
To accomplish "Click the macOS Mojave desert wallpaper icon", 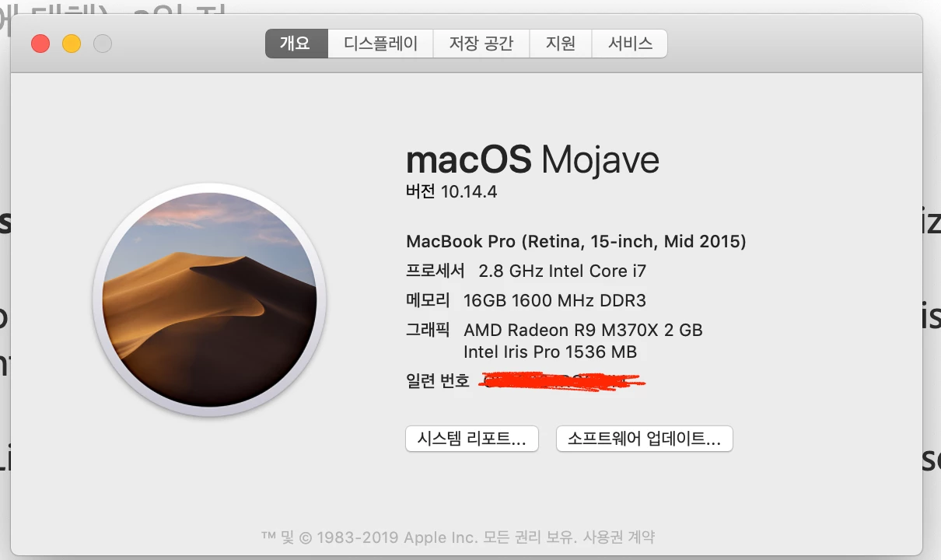I will pyautogui.click(x=210, y=299).
